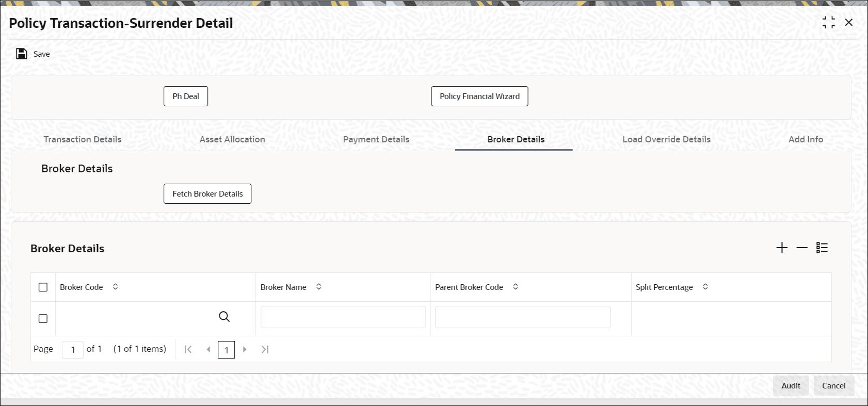This screenshot has width=868, height=406.
Task: Click the Broker Details table heading
Action: coord(68,249)
